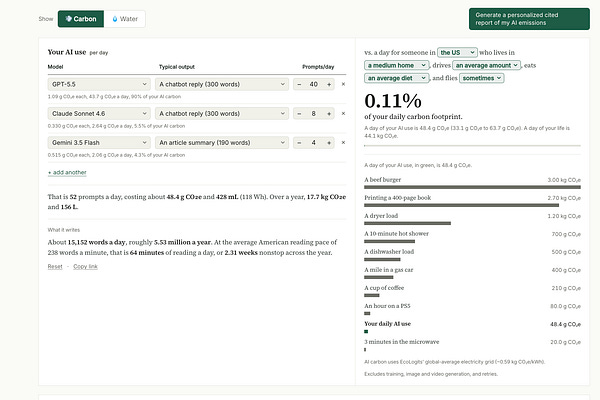The height and width of the screenshot is (400, 600).
Task: Click the prompts value 40 field
Action: [x=314, y=84]
